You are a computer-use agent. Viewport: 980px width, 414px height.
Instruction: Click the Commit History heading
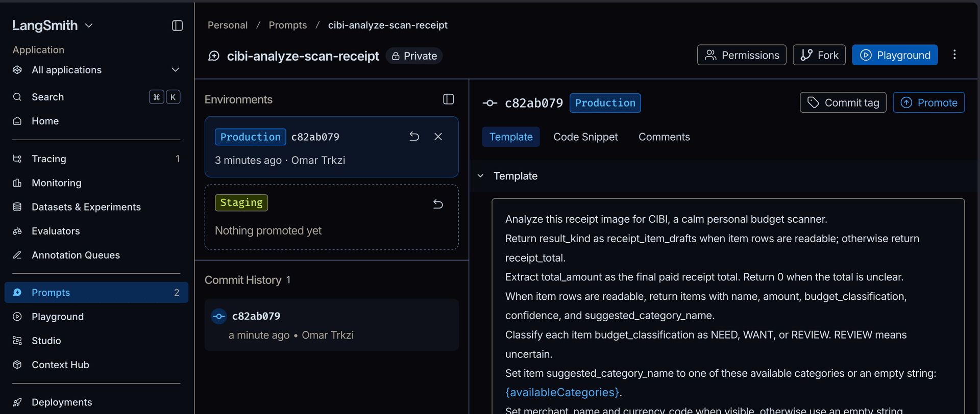pos(243,280)
